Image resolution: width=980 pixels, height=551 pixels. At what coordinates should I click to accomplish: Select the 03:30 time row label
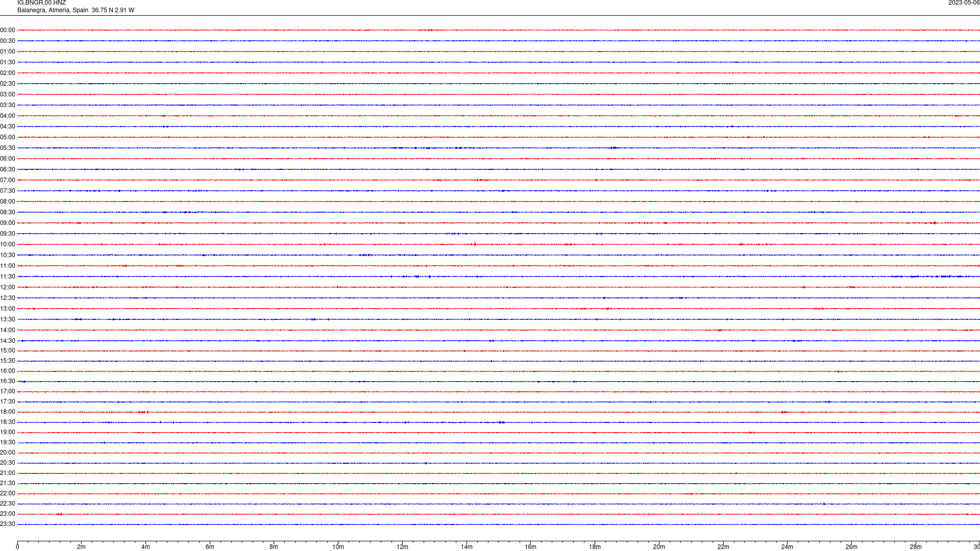[x=8, y=105]
